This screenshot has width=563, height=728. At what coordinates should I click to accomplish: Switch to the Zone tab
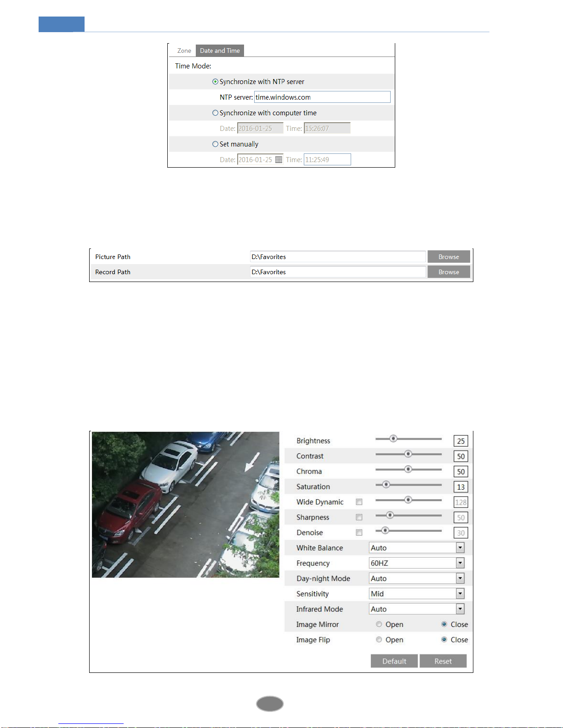[184, 51]
